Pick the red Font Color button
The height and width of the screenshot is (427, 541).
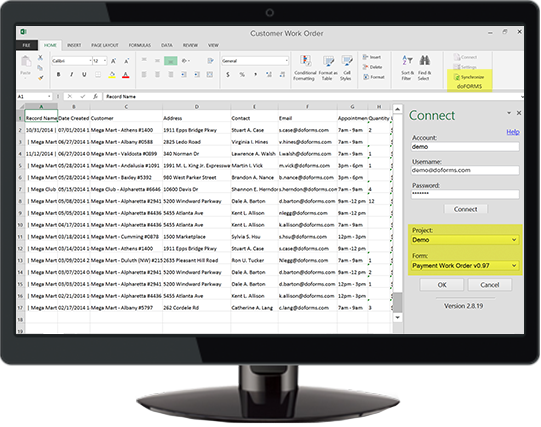tap(126, 75)
